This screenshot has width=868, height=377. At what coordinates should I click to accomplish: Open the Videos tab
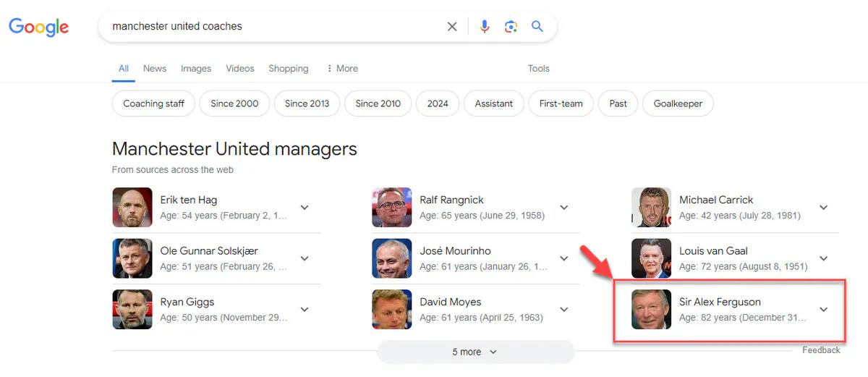(x=240, y=69)
